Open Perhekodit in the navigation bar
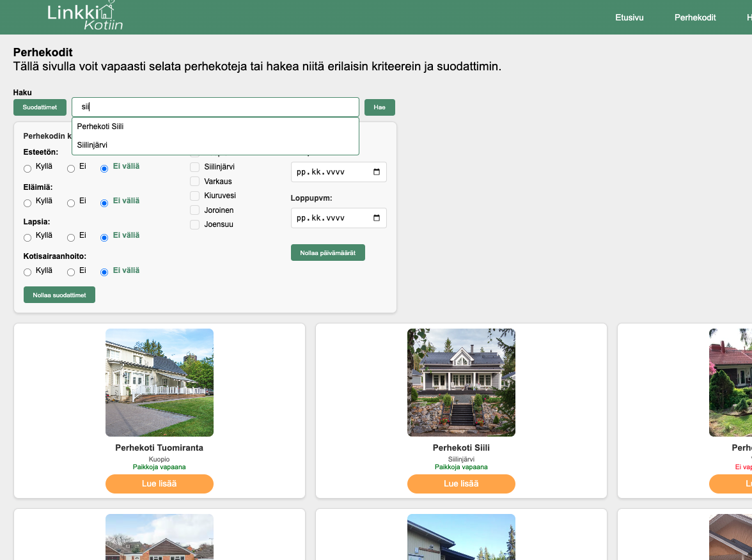 (695, 17)
